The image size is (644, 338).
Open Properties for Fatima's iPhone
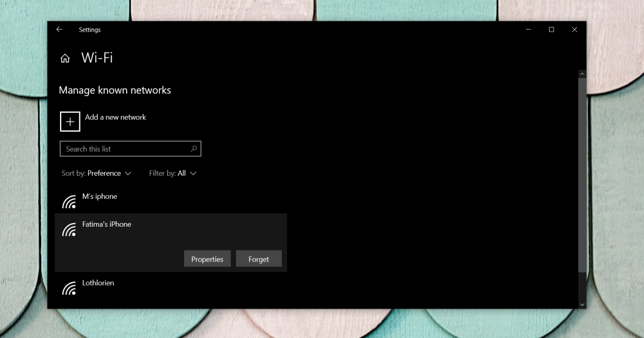(207, 258)
